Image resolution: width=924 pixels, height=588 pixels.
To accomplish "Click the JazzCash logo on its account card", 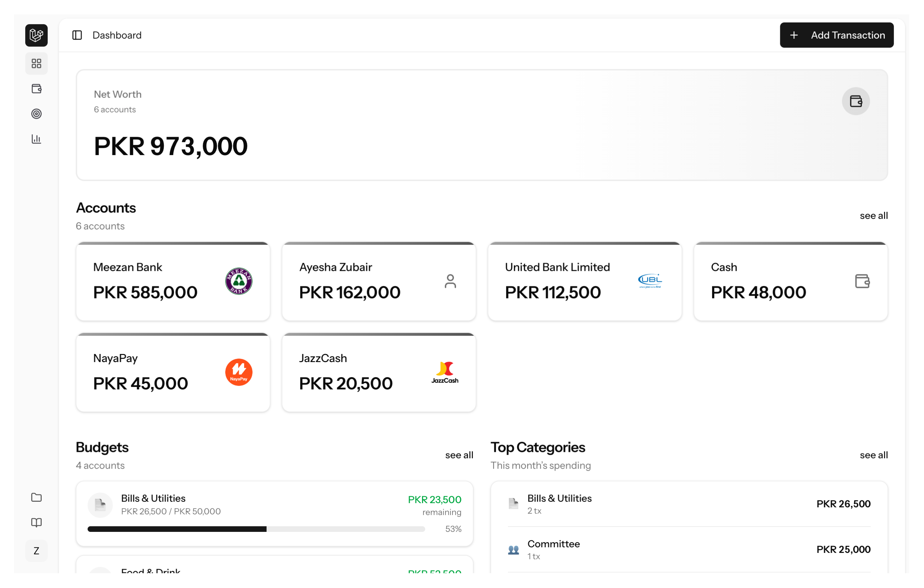I will (445, 372).
